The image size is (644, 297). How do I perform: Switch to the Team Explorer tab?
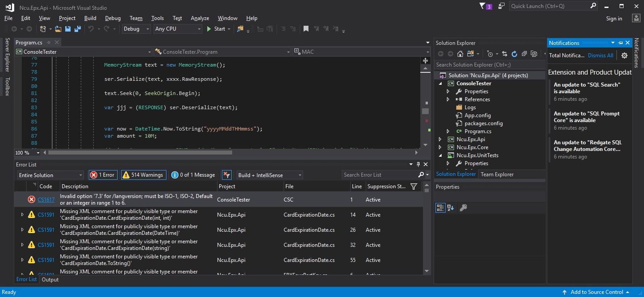tap(497, 174)
